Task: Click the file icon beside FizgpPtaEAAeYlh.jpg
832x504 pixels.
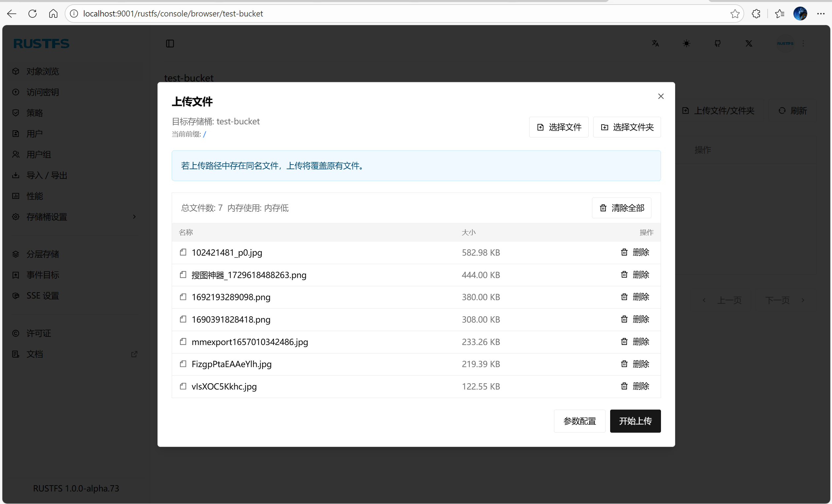Action: pyautogui.click(x=183, y=364)
